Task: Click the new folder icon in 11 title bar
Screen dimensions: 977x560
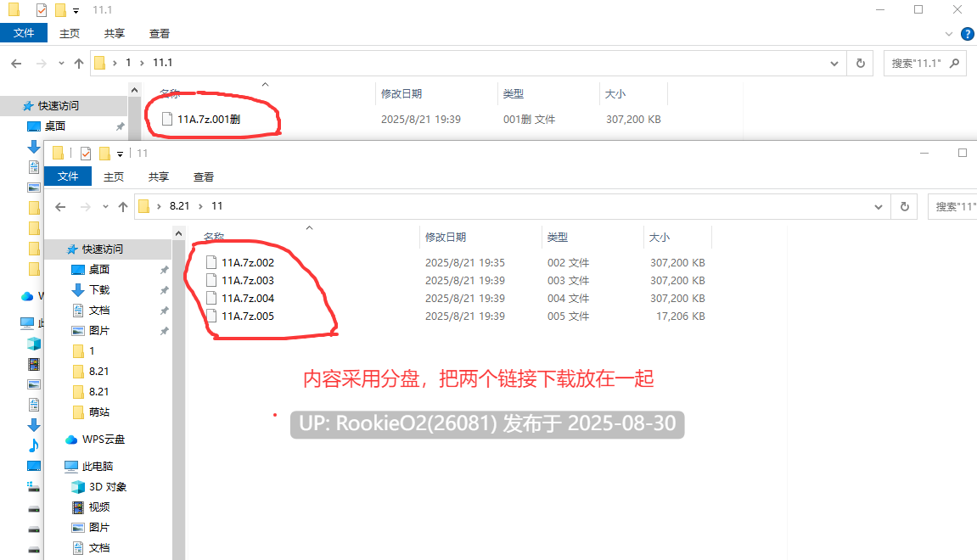Action: (104, 154)
